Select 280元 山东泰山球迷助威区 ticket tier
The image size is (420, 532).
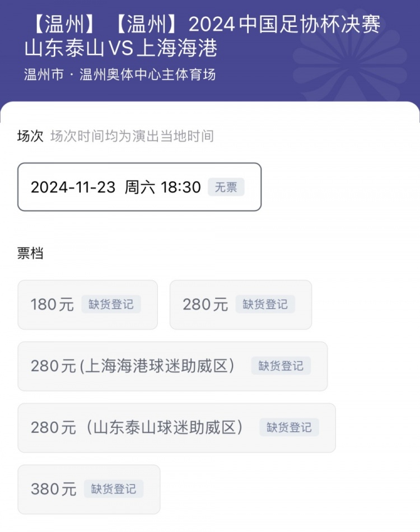click(137, 428)
